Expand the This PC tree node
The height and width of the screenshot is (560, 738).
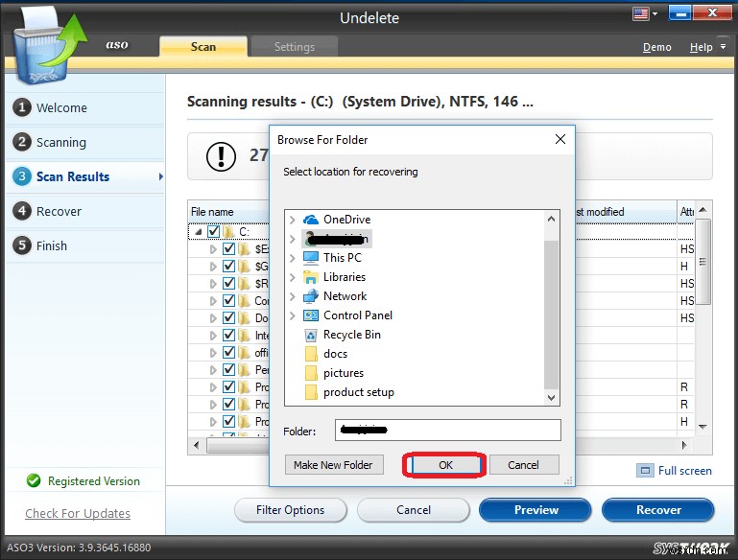[293, 258]
